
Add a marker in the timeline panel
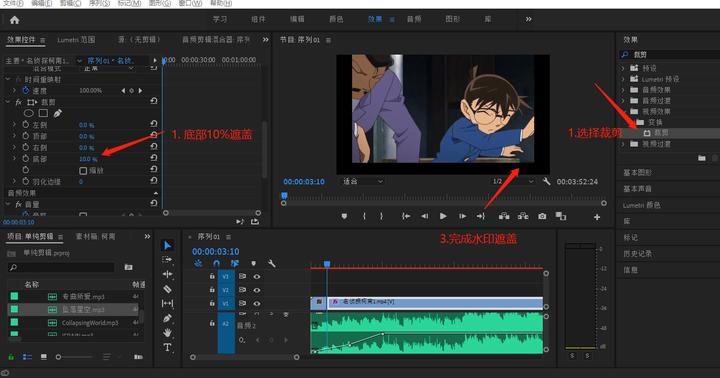click(x=253, y=264)
